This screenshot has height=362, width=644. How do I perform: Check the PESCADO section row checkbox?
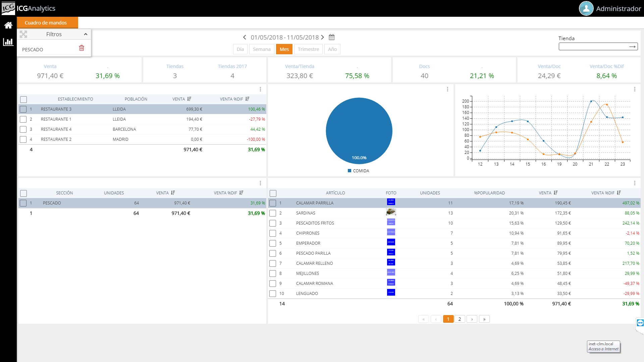pos(23,203)
